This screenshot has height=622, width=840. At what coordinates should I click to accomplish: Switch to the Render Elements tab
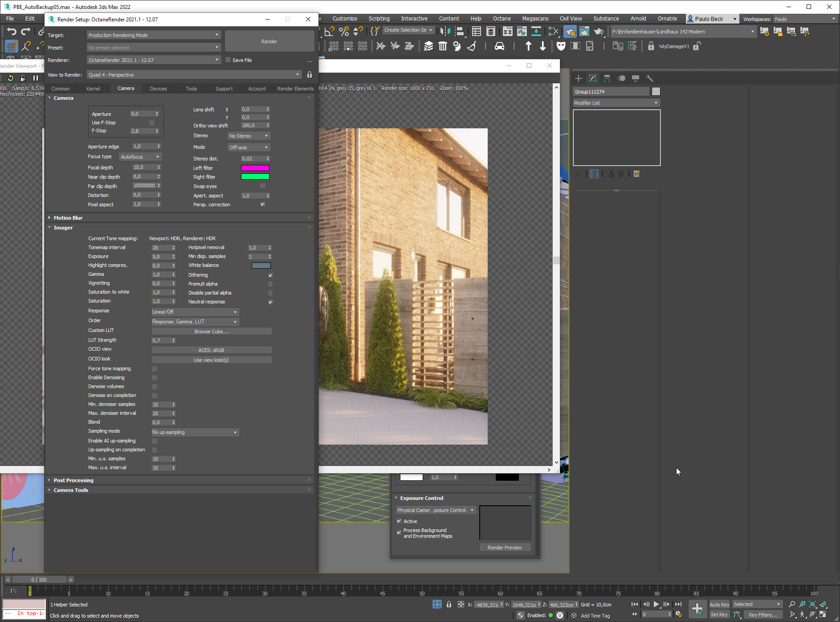[x=295, y=89]
